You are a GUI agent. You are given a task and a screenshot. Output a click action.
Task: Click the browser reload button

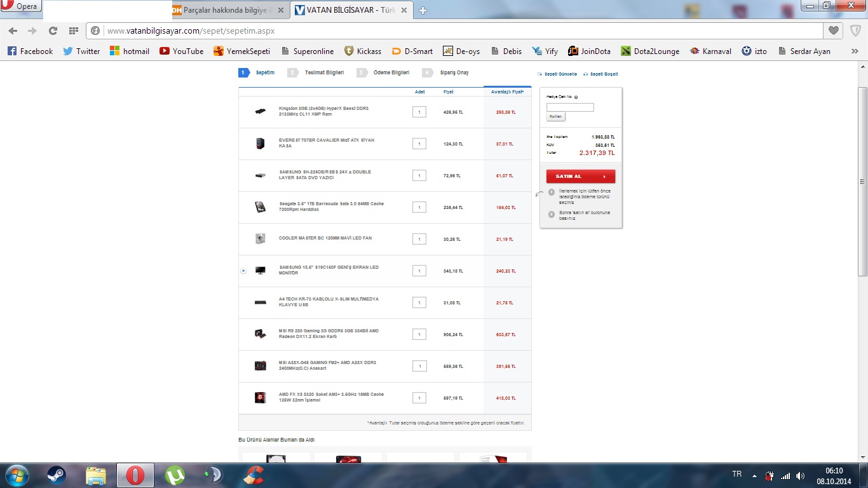click(53, 30)
